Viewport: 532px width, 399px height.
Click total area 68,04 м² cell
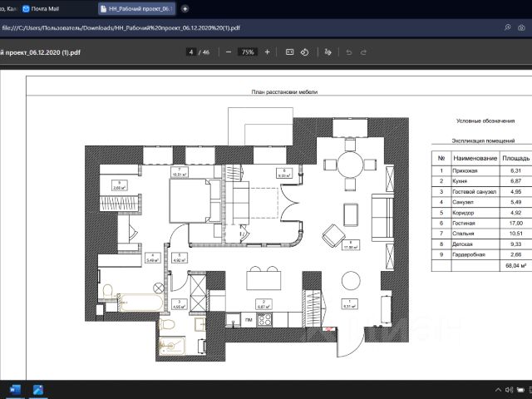coord(515,265)
